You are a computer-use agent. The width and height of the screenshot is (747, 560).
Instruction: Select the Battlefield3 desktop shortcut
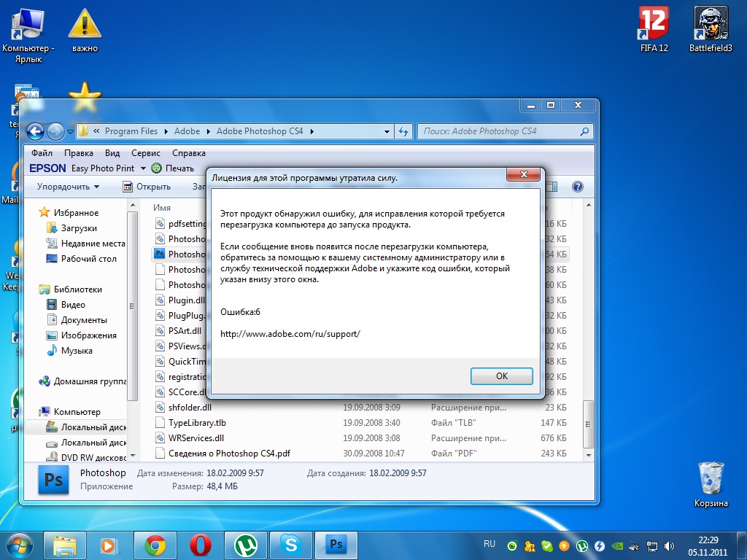(711, 29)
